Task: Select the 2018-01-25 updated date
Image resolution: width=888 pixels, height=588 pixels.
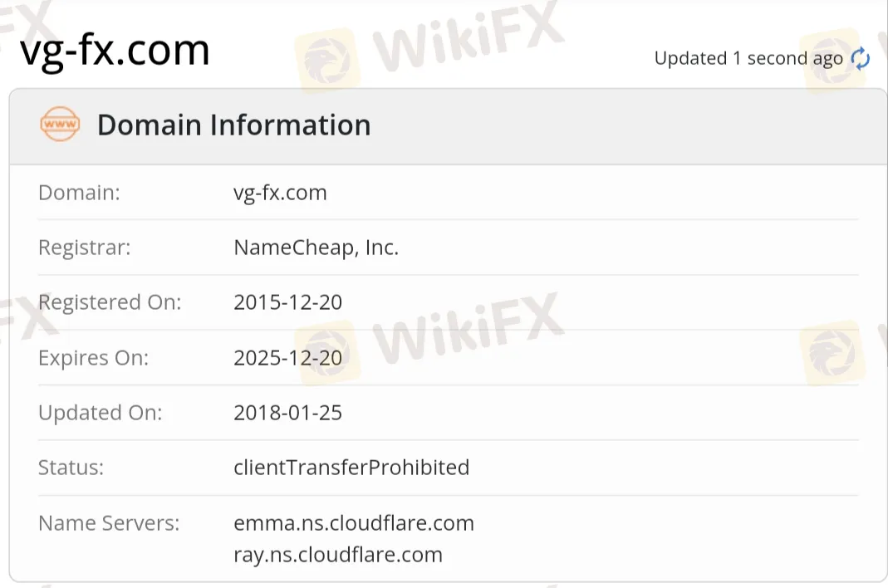Action: pyautogui.click(x=287, y=413)
